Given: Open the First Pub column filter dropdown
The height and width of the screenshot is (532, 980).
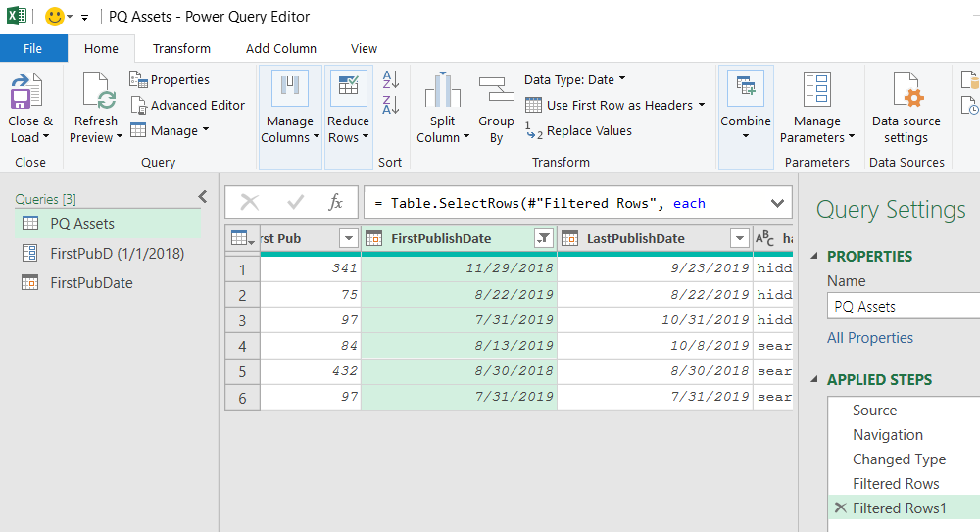Looking at the screenshot, I should [349, 238].
